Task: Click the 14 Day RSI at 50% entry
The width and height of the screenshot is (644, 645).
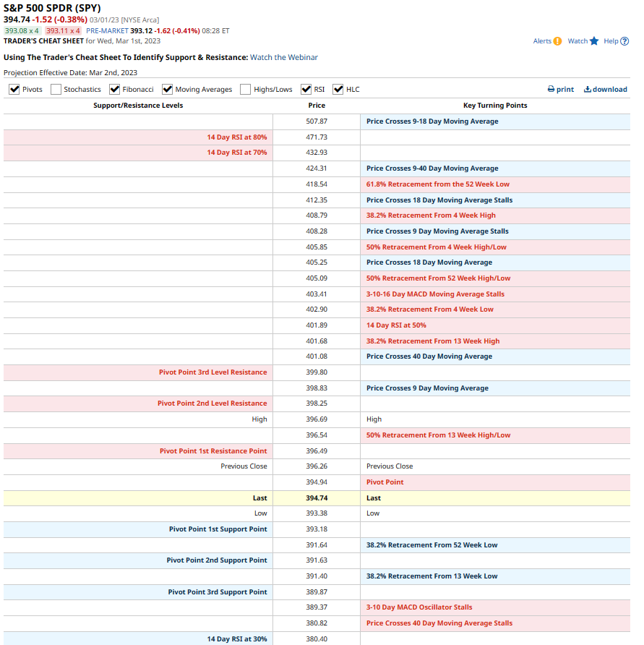Action: pos(396,325)
